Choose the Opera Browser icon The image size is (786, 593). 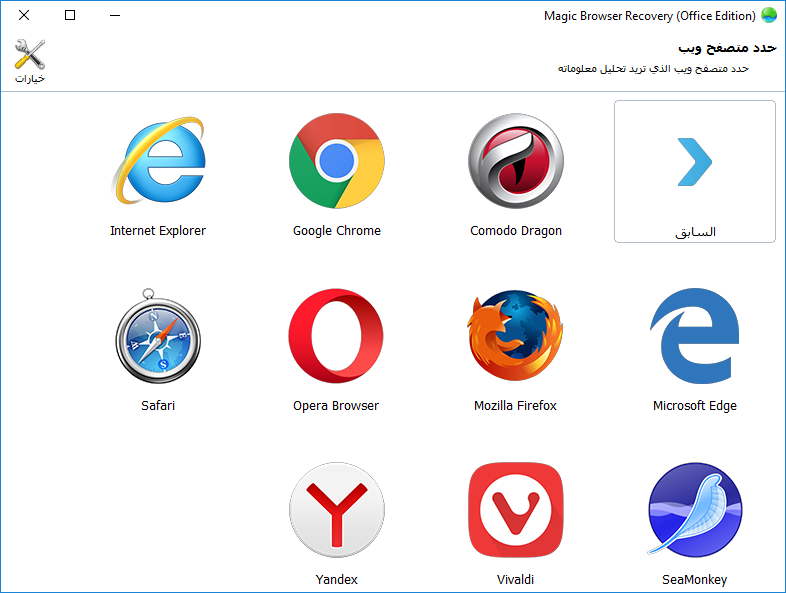click(x=336, y=336)
